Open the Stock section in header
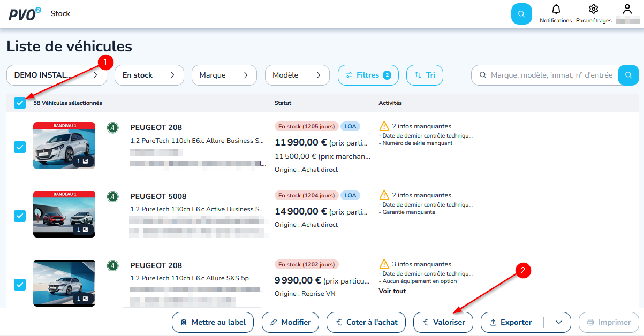This screenshot has width=644, height=336. (60, 13)
